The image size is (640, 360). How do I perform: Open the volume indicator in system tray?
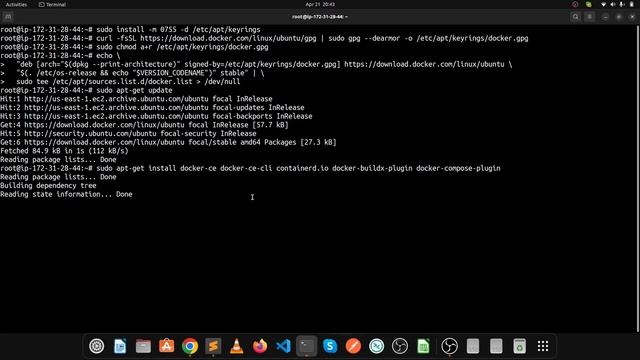(613, 4)
